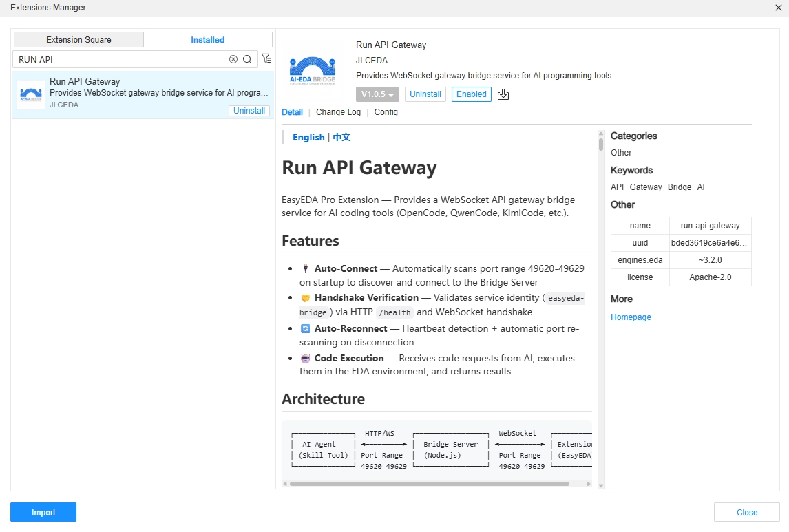Switch to the Extension Square tab

78,40
